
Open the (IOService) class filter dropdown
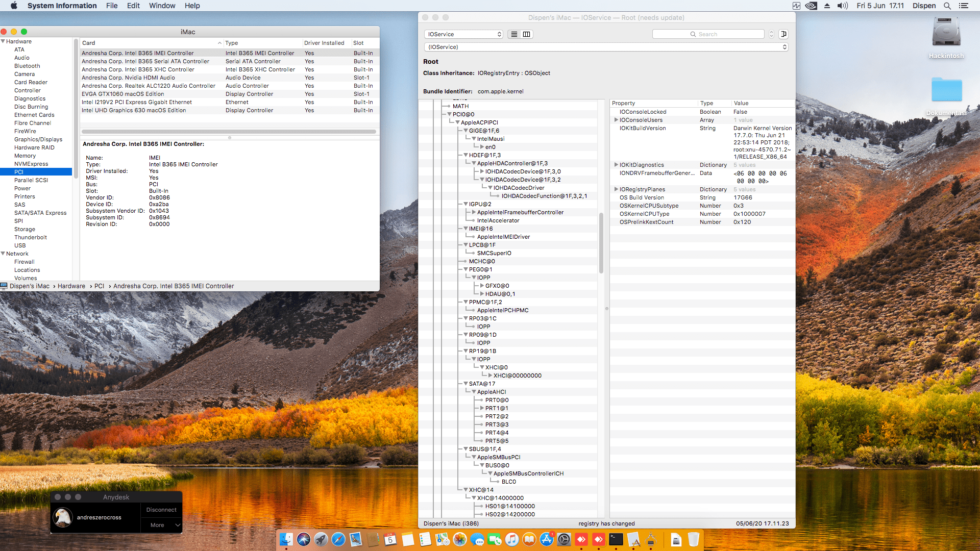[x=606, y=47]
